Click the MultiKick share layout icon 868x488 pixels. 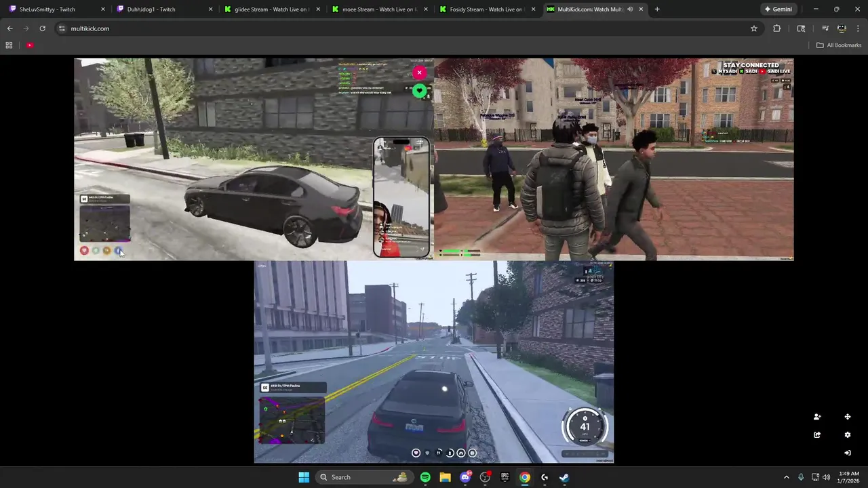(817, 435)
